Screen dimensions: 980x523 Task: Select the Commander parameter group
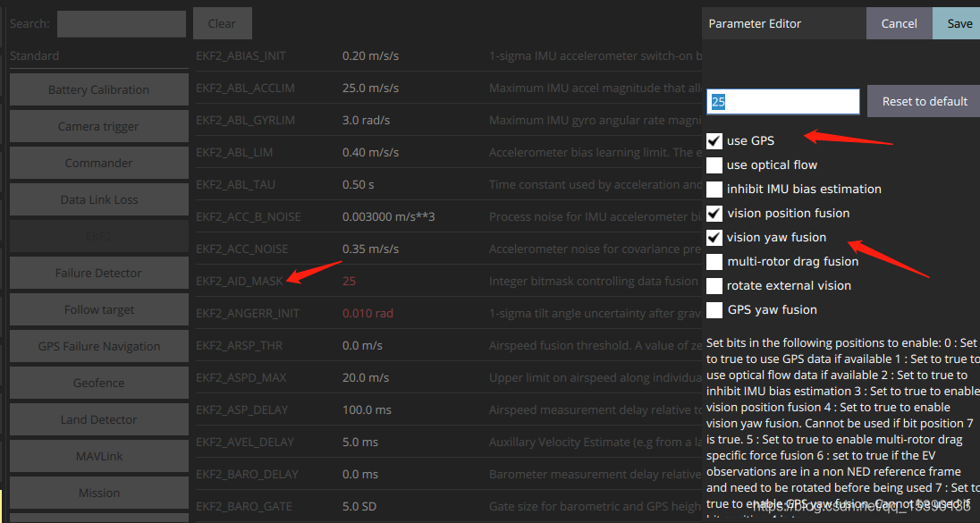pyautogui.click(x=98, y=163)
